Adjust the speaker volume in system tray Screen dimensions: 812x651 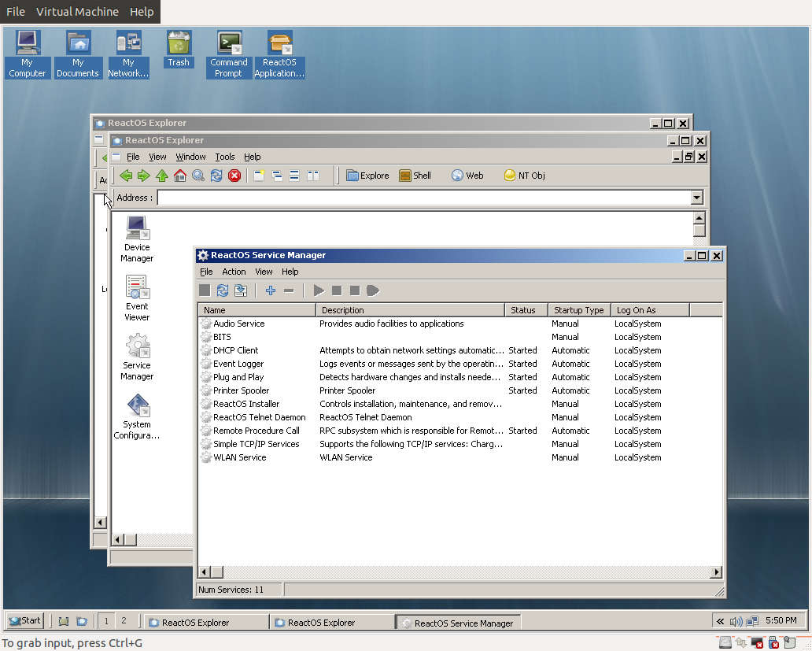(x=738, y=620)
